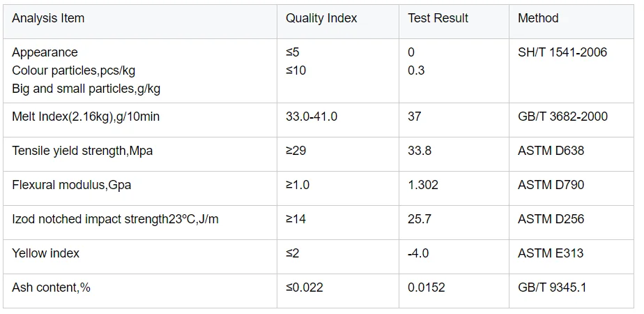Select the ASTM D256 method cell

[x=551, y=219]
